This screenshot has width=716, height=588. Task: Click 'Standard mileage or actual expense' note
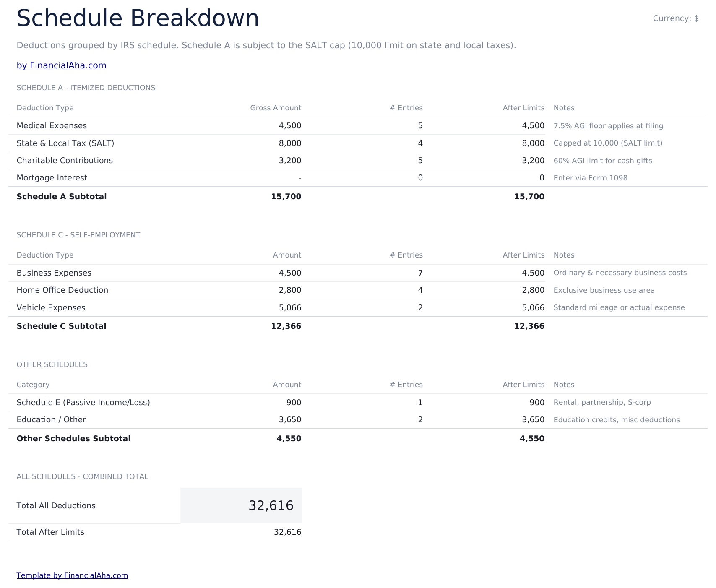point(619,308)
